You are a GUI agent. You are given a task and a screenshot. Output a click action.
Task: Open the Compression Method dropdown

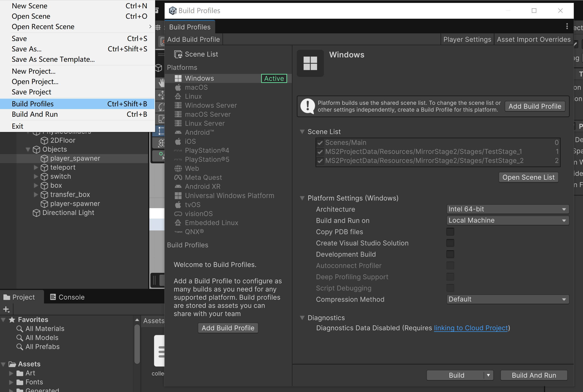(x=508, y=299)
